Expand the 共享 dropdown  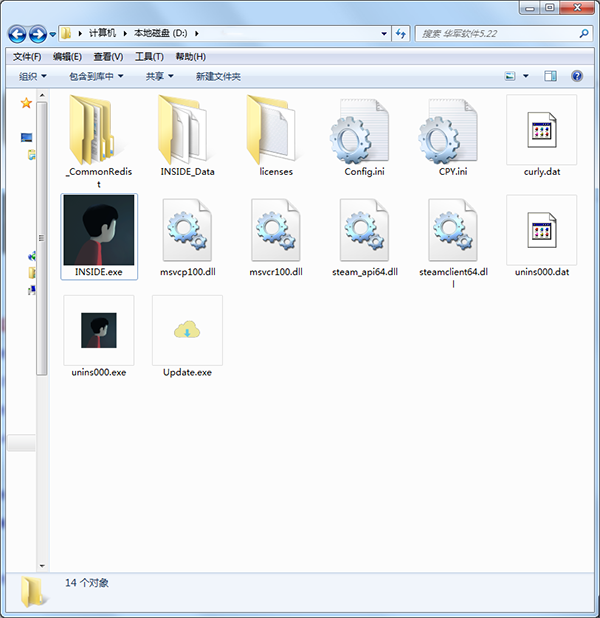[159, 76]
